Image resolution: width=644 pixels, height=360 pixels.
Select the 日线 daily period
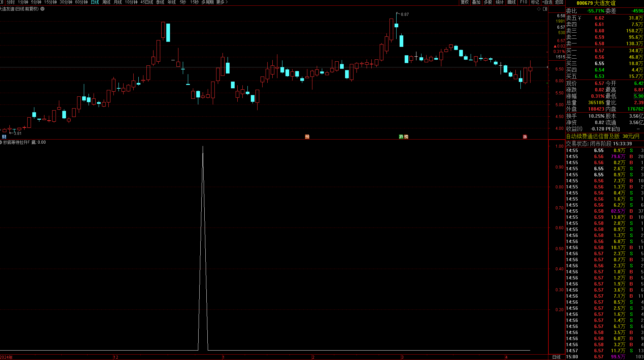click(x=95, y=2)
